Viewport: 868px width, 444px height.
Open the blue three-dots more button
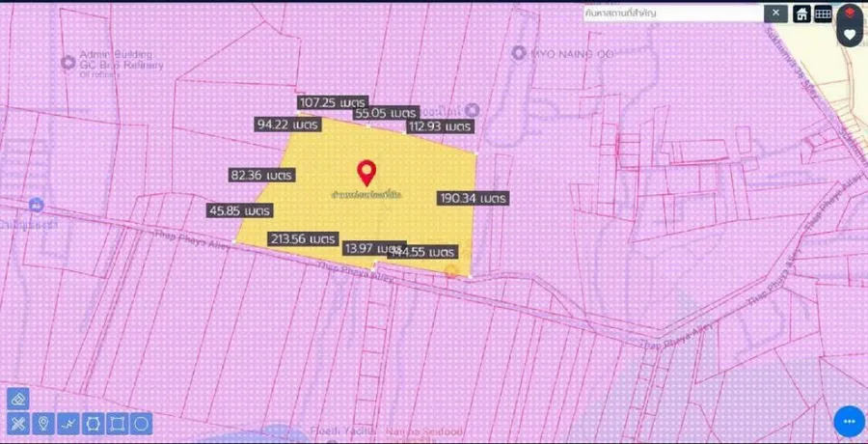pyautogui.click(x=849, y=421)
